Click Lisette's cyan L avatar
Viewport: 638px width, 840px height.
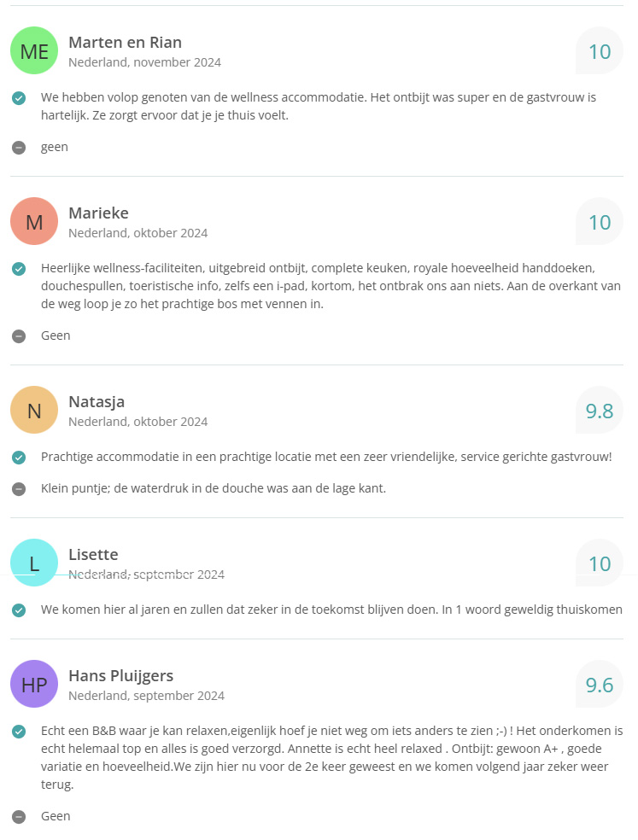[x=34, y=563]
